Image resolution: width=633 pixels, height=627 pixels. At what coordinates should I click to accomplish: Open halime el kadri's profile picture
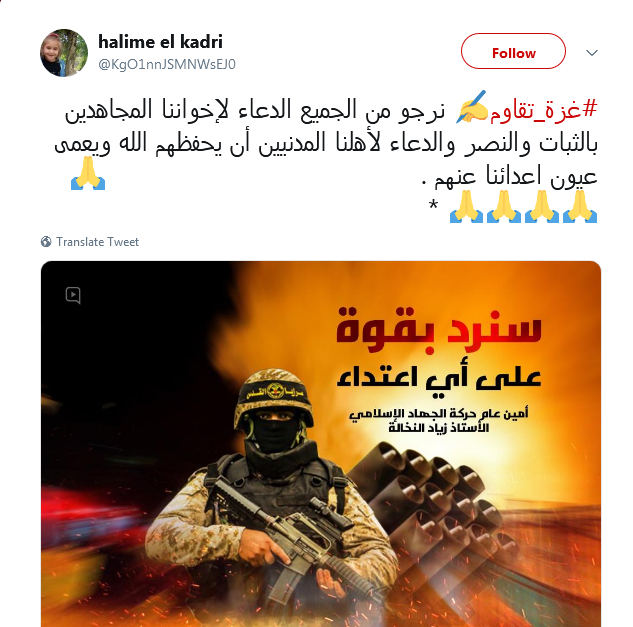click(x=64, y=53)
